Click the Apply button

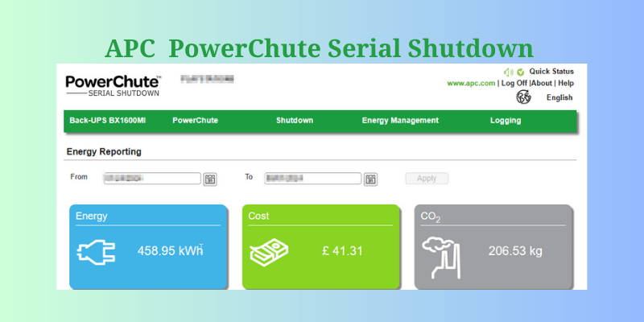pyautogui.click(x=427, y=179)
